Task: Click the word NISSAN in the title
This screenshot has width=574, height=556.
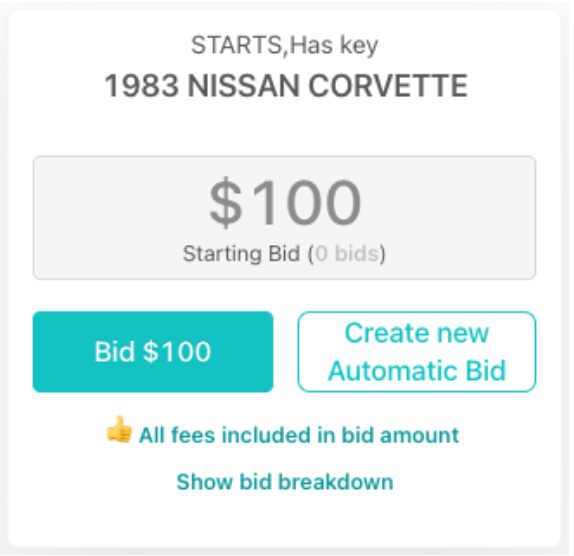Action: [244, 86]
